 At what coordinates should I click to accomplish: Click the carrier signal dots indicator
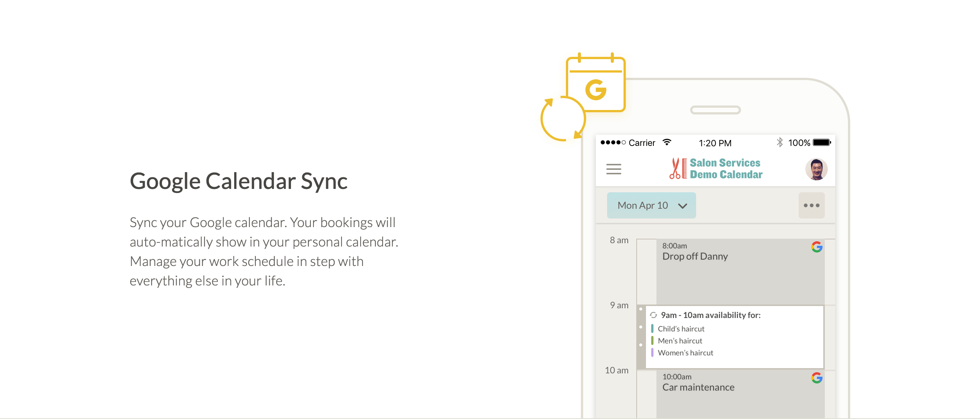click(613, 142)
